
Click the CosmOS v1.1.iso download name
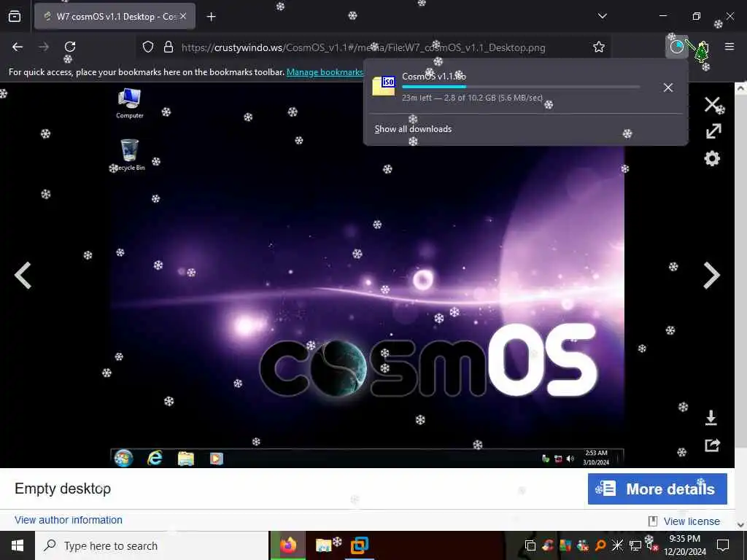[434, 76]
